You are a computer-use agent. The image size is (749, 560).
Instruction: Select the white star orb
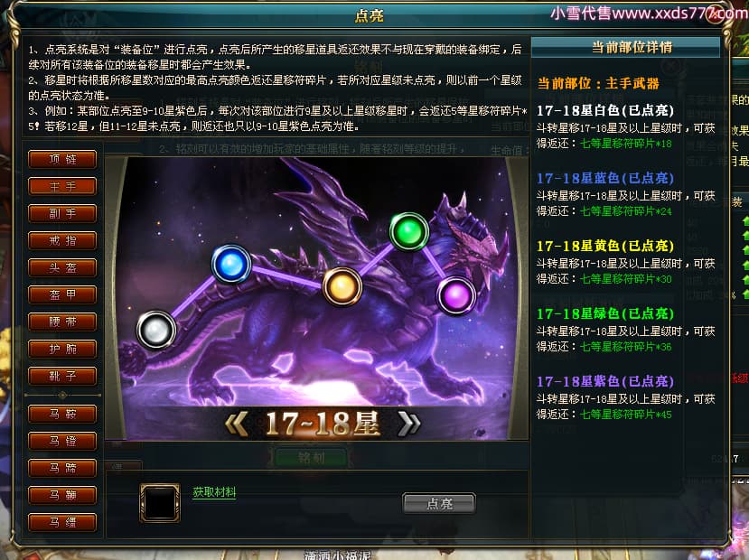pyautogui.click(x=156, y=330)
